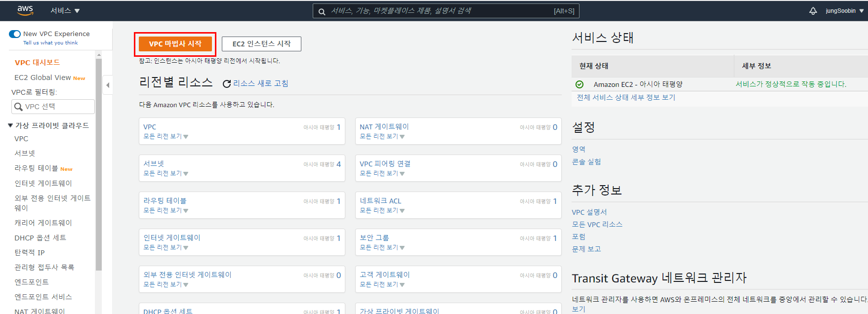The image size is (868, 314).
Task: Collapse the sidebar with the left arrow handle
Action: pos(108,85)
